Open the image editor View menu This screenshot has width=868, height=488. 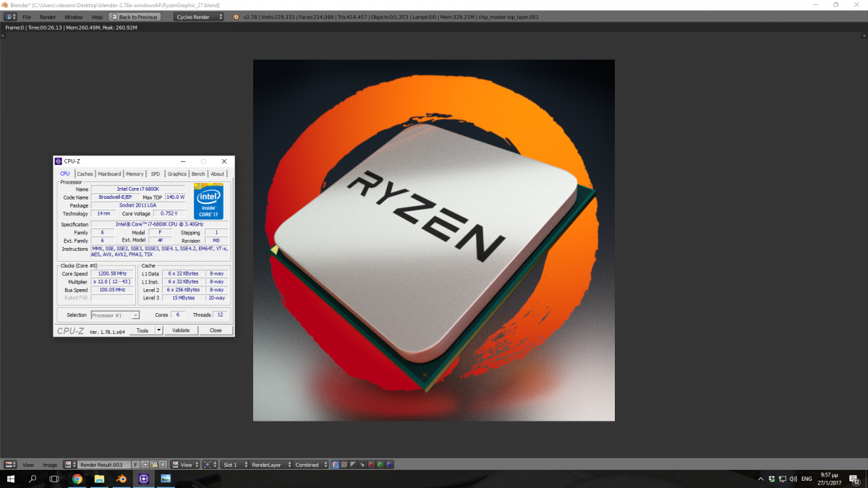[x=28, y=465]
